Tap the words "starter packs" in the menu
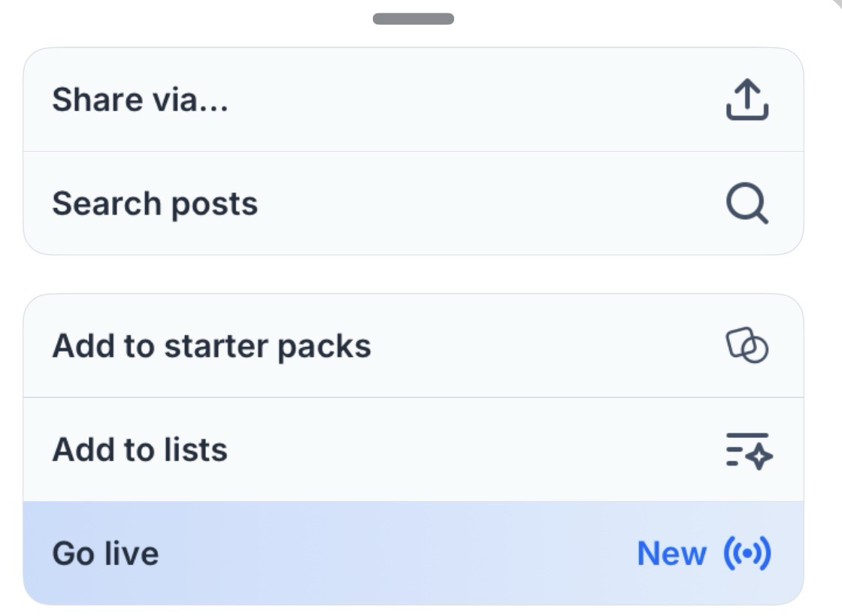The image size is (842, 616). [x=268, y=346]
